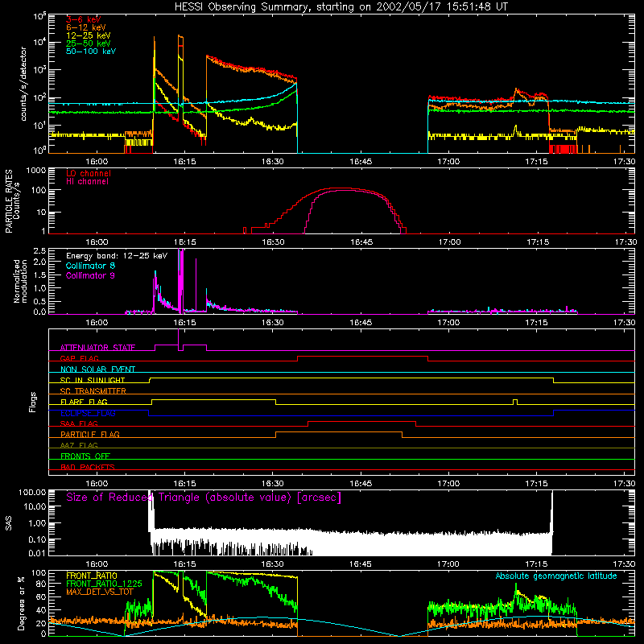This screenshot has height=644, width=644.
Task: Select the Collimator 8 legend entry
Action: (90, 266)
